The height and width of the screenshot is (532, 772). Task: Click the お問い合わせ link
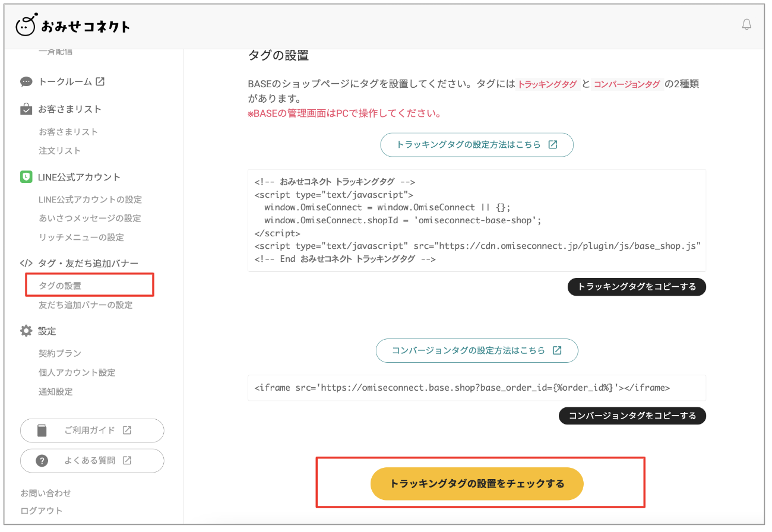click(x=46, y=493)
